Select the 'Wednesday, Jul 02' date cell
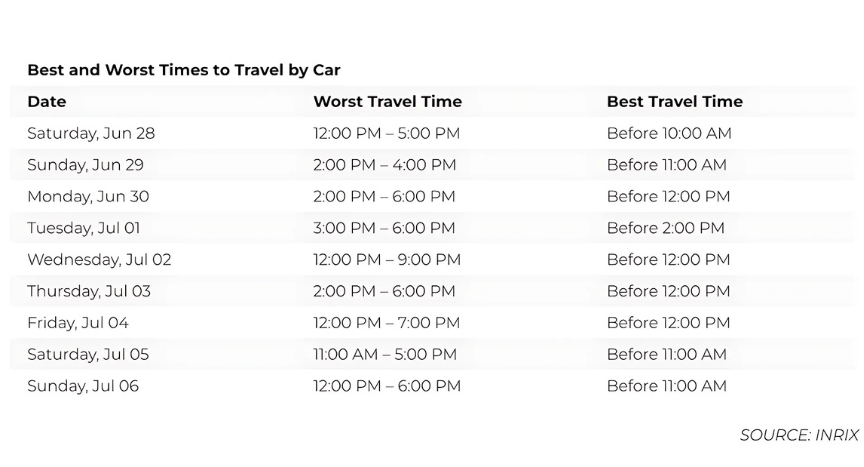 (x=99, y=260)
